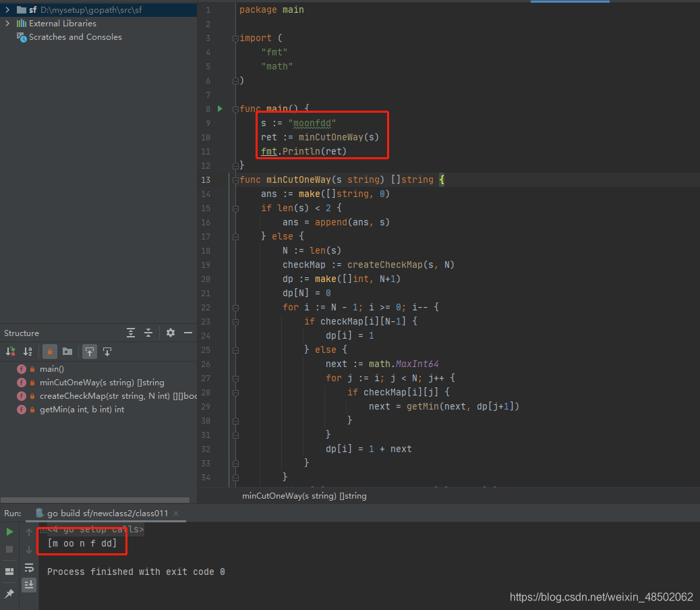Open the go build sf/newclass2/class011 run tab
The width and height of the screenshot is (700, 610).
pyautogui.click(x=108, y=513)
